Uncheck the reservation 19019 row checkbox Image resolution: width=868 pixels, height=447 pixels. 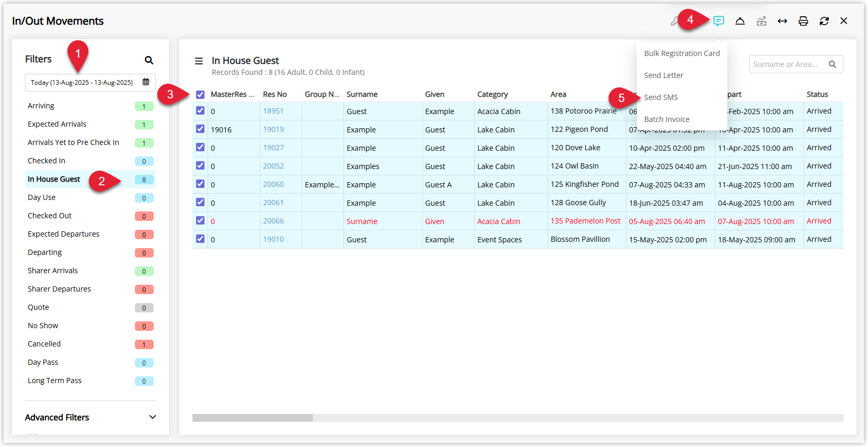(x=200, y=129)
